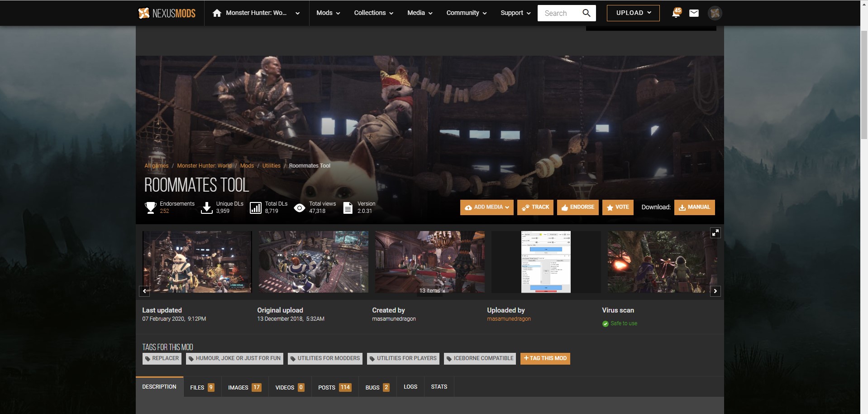The width and height of the screenshot is (868, 414).
Task: Click the home icon beside Monster Hunter
Action: tap(217, 13)
